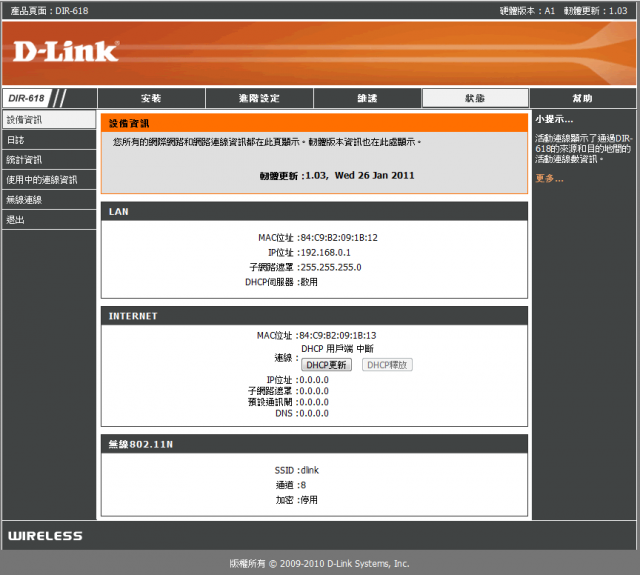Click the 無線802.11N section header
The height and width of the screenshot is (575, 640).
[x=314, y=444]
